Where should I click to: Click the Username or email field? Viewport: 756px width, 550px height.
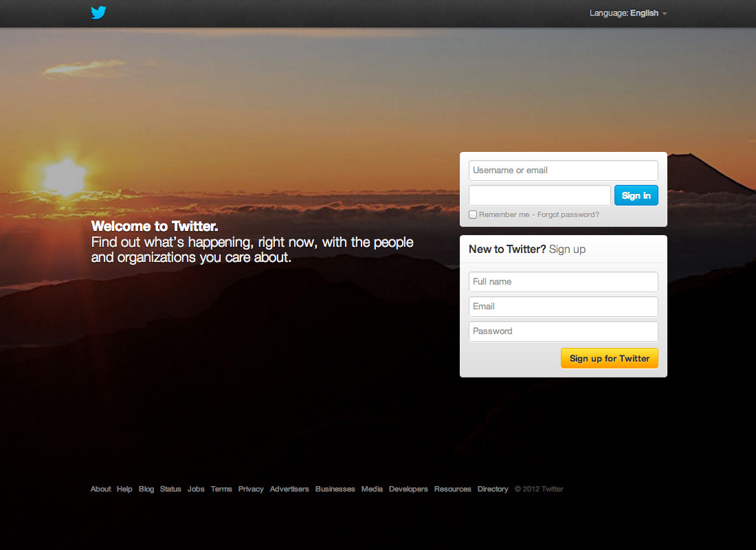[x=563, y=170]
